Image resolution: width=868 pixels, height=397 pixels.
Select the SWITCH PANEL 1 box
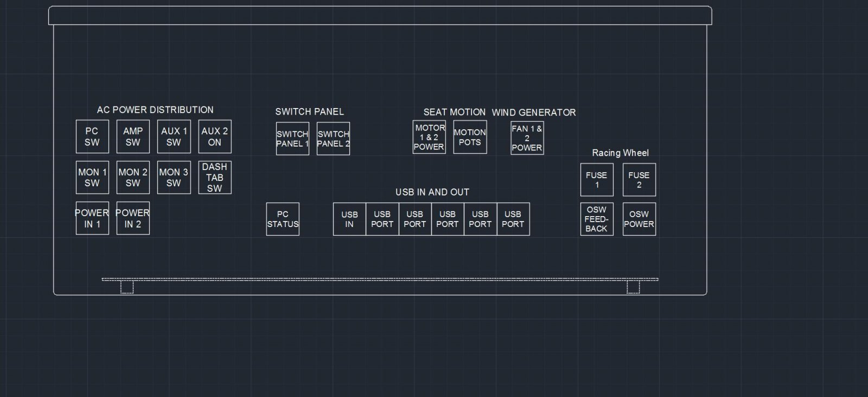[x=292, y=138]
